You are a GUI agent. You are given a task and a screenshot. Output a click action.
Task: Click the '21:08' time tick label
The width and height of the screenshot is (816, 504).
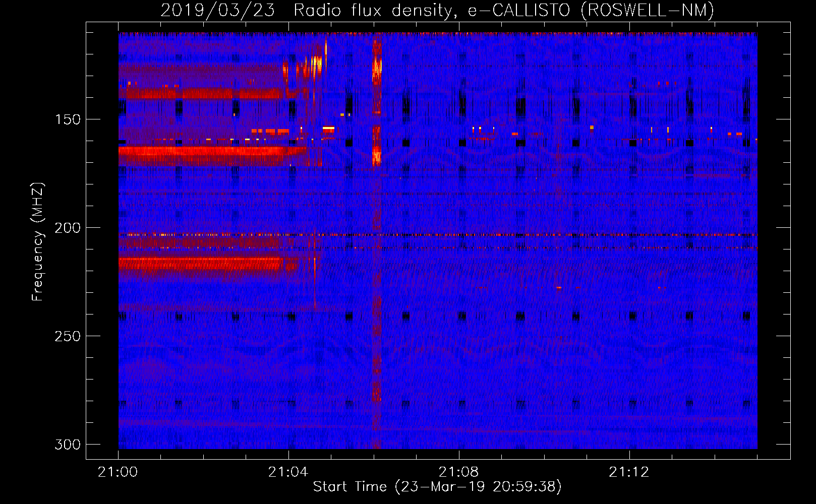coord(458,472)
